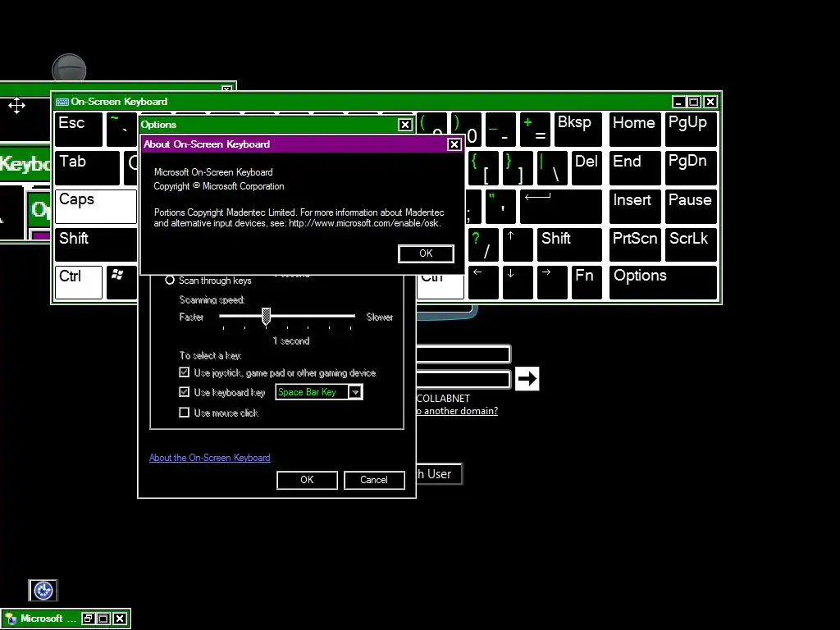
Task: Click the Del key
Action: pos(587,167)
